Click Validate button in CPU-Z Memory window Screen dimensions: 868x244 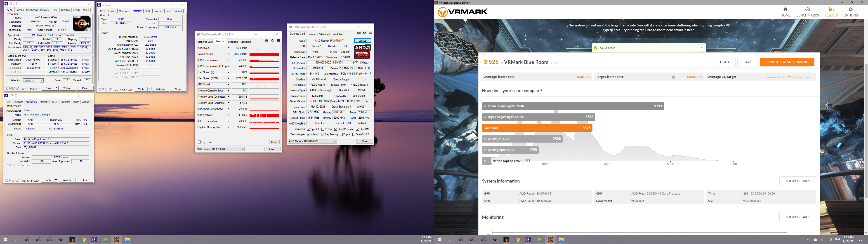[160, 89]
